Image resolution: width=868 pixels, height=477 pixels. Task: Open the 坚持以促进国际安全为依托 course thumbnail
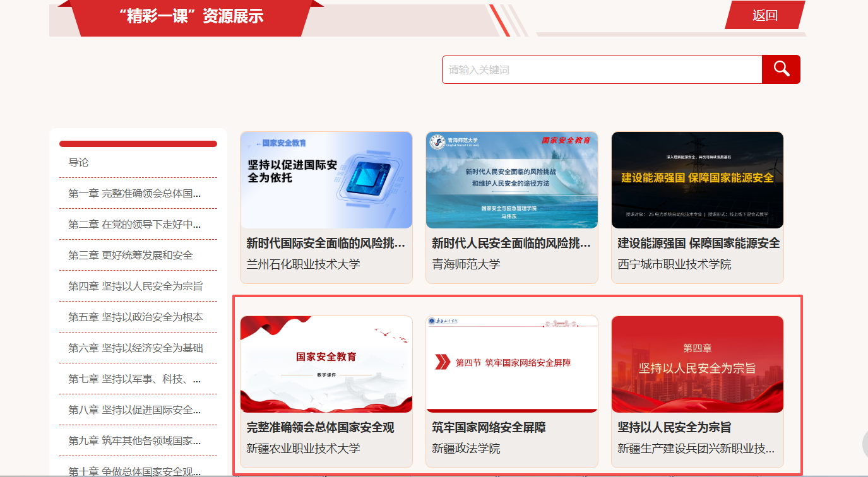click(x=326, y=180)
